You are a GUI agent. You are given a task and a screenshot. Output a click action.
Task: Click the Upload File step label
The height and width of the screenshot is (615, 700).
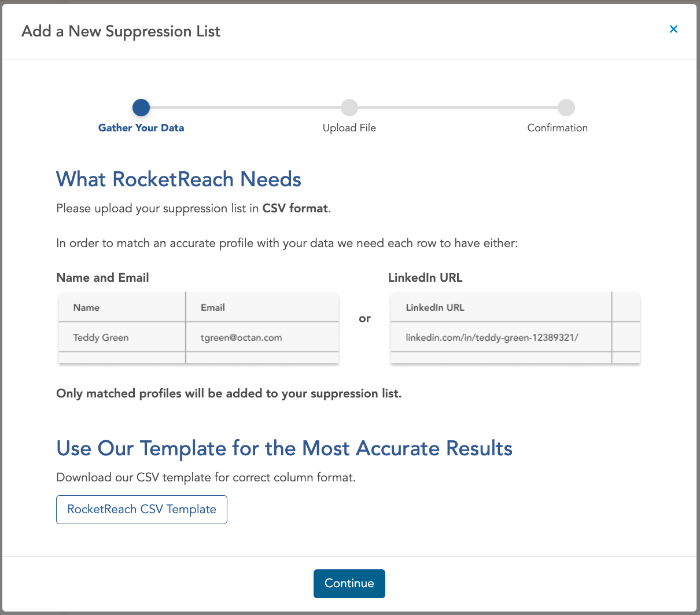pos(349,128)
